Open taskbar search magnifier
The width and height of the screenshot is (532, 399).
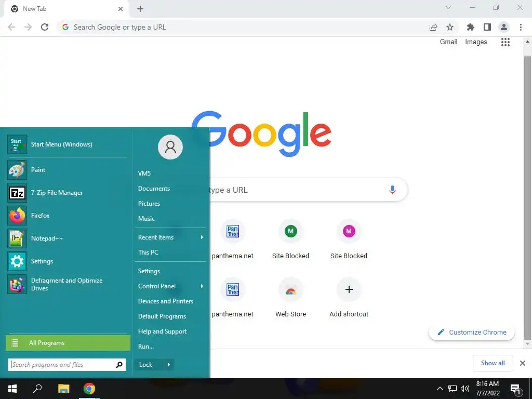37,388
